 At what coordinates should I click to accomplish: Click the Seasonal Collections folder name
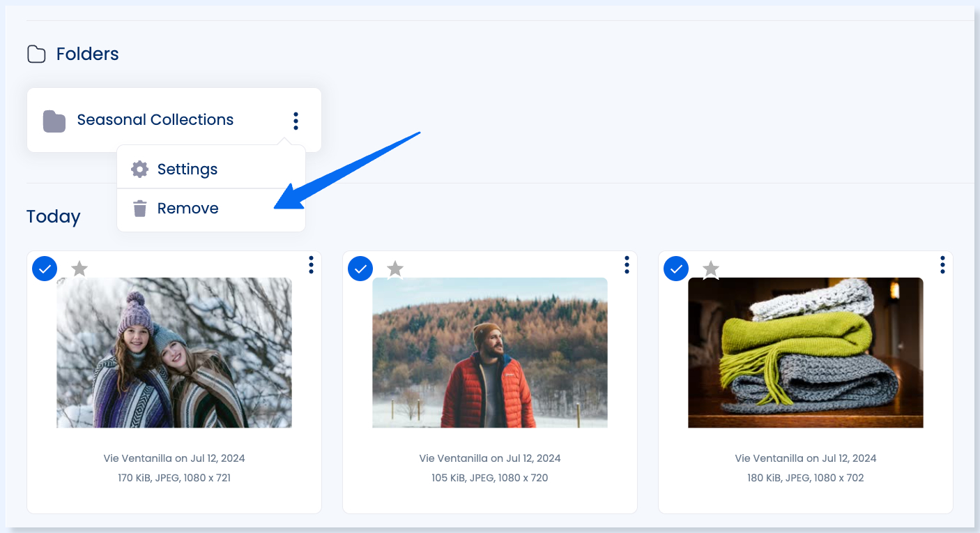point(155,120)
